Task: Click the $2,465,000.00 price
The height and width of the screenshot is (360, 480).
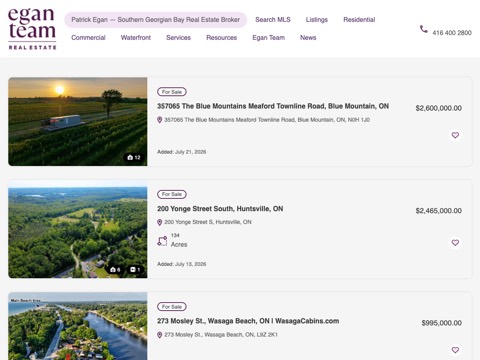Action: 439,211
